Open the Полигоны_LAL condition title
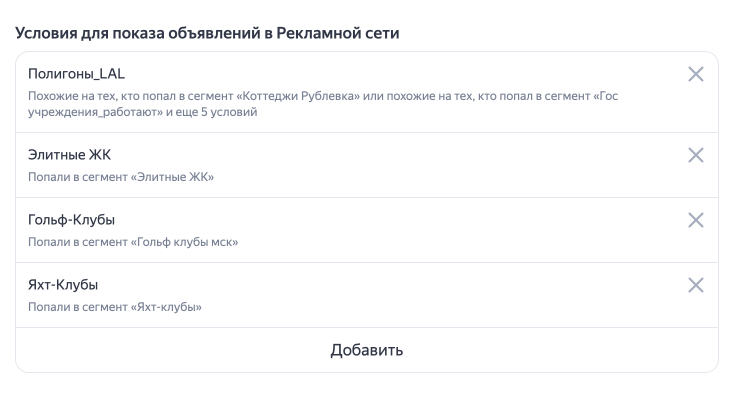The width and height of the screenshot is (744, 404). [76, 74]
